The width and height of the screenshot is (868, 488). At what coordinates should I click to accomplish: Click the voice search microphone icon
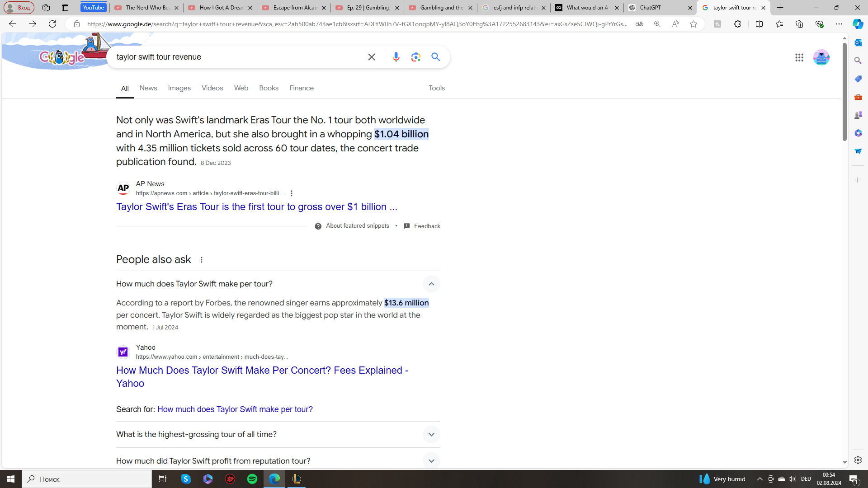[396, 57]
